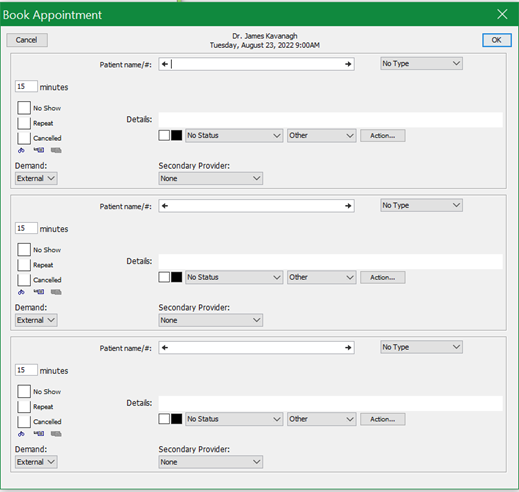Tick Cancelled in third appointment section
Image resolution: width=519 pixels, height=492 pixels.
click(x=24, y=421)
